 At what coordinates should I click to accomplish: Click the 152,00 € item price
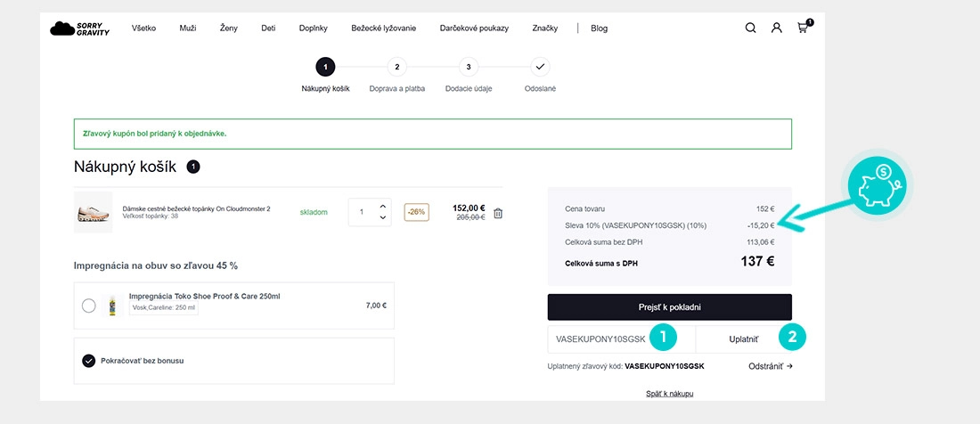(x=469, y=208)
